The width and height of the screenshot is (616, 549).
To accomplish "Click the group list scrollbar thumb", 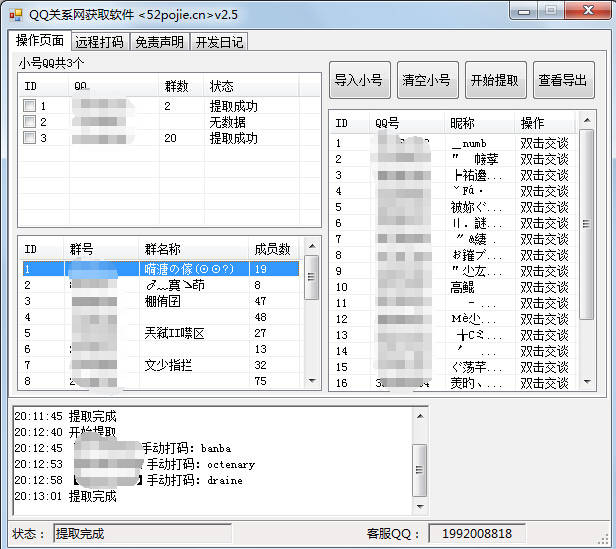I will click(x=311, y=277).
